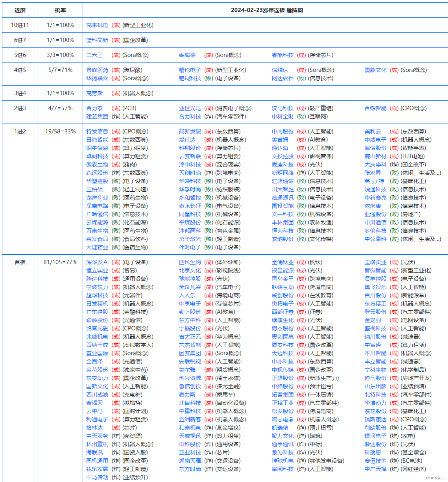Click the 金龙羽 stock link
Image resolution: width=448 pixels, height=482 pixels.
coord(373,320)
